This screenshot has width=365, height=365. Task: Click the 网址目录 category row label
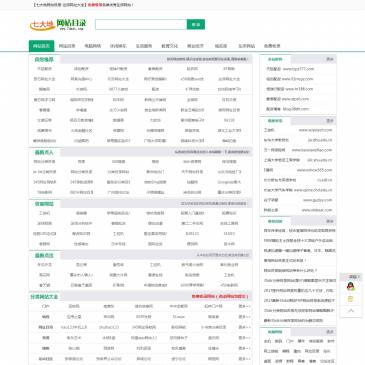pos(45,327)
